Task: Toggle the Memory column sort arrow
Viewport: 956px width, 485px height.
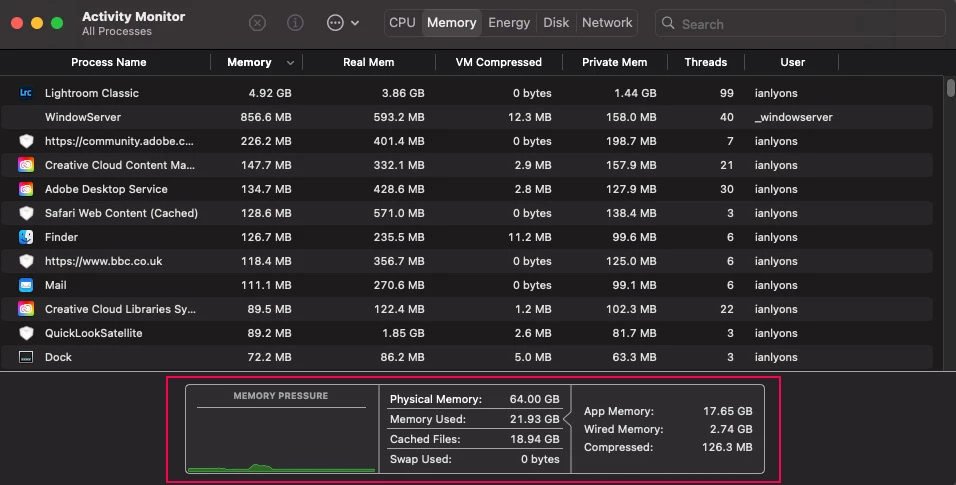Action: (290, 63)
